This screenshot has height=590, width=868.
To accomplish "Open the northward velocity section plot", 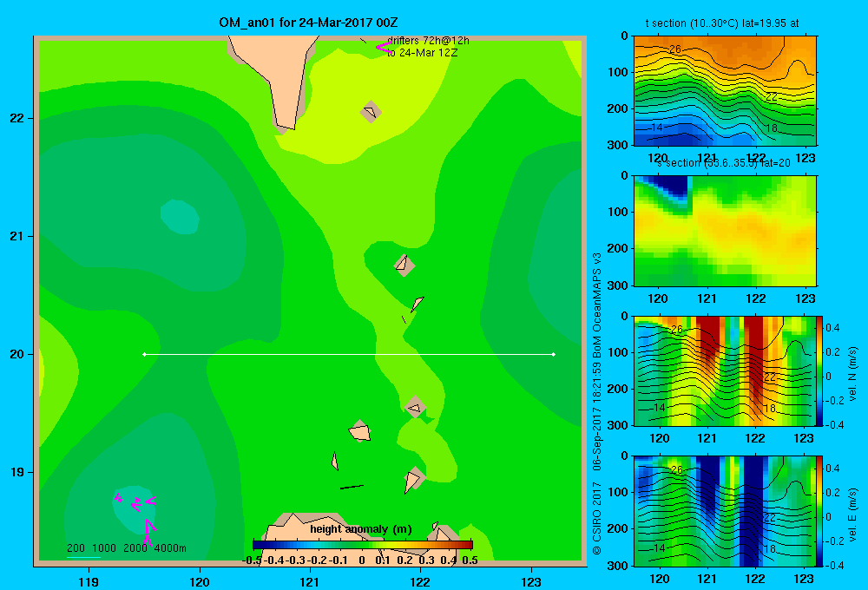I will (725, 370).
